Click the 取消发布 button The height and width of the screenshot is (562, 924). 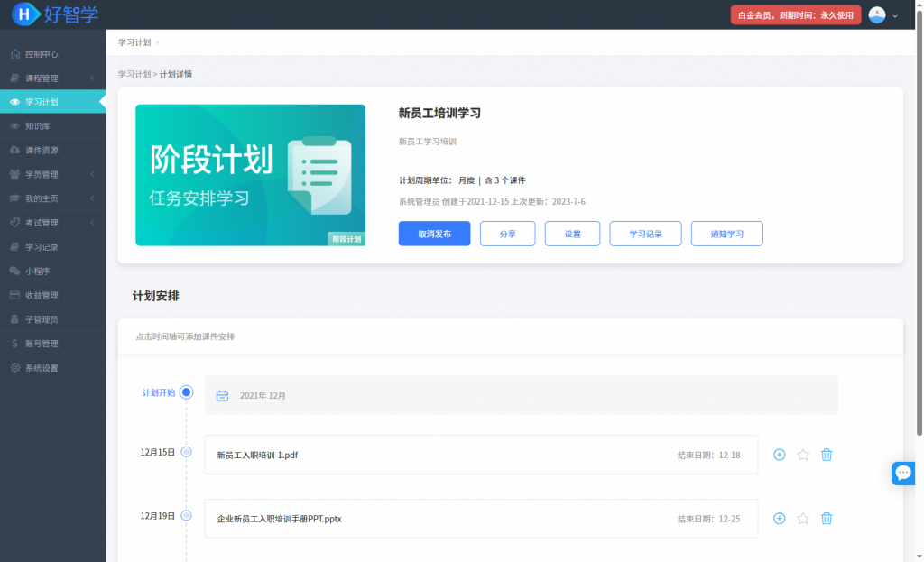434,234
